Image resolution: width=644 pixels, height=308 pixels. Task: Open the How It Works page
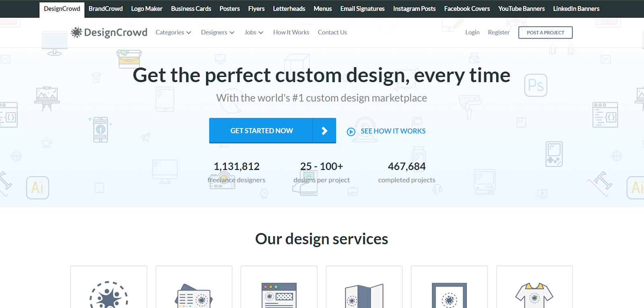(x=291, y=33)
